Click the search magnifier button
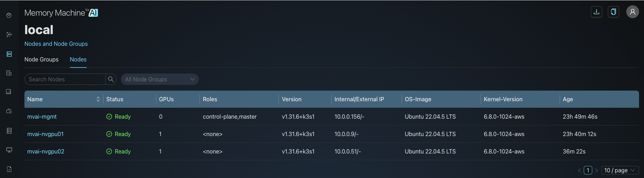This screenshot has width=644, height=178. pos(111,79)
